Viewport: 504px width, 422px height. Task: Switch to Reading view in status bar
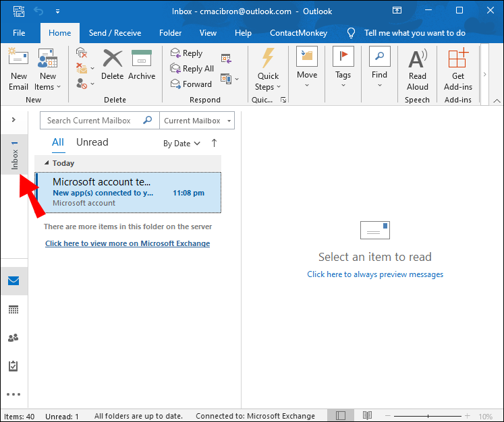point(367,416)
